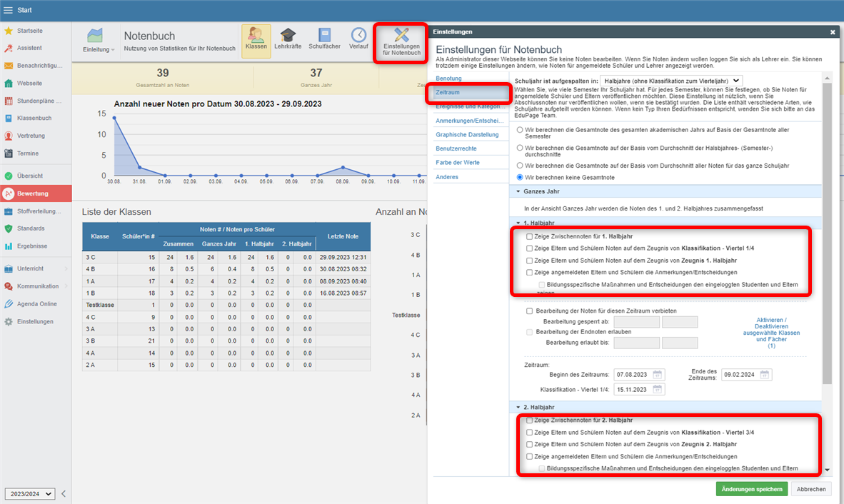Viewport: 844px width, 504px height.
Task: Collapse the sidebar with the left arrow
Action: click(64, 493)
